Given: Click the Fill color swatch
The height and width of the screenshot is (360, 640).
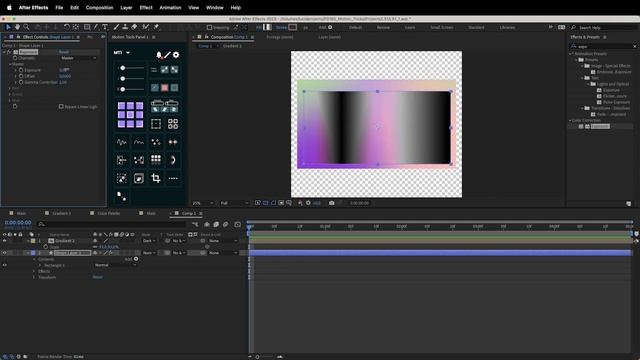Looking at the screenshot, I should (x=268, y=27).
